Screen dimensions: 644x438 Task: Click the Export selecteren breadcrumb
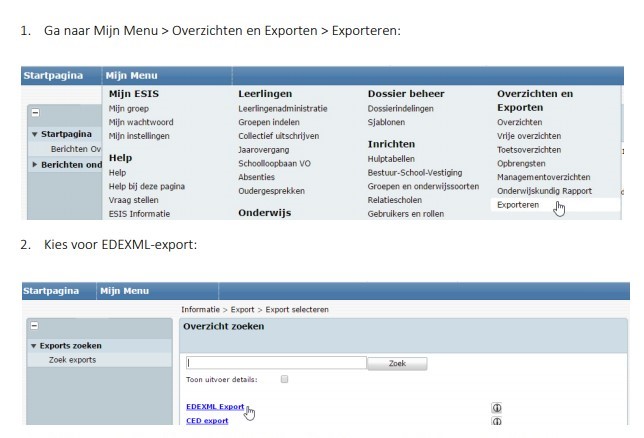click(297, 309)
